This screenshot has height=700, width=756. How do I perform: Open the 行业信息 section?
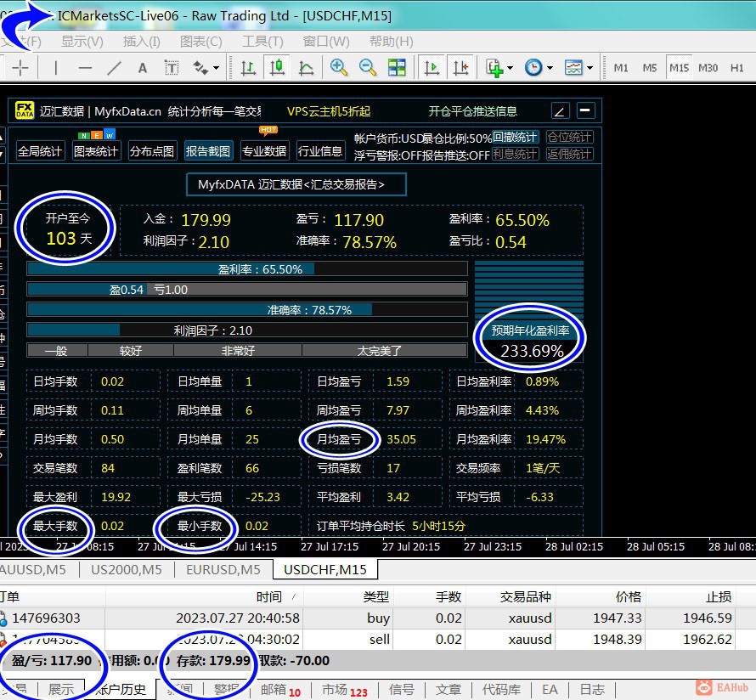(320, 151)
